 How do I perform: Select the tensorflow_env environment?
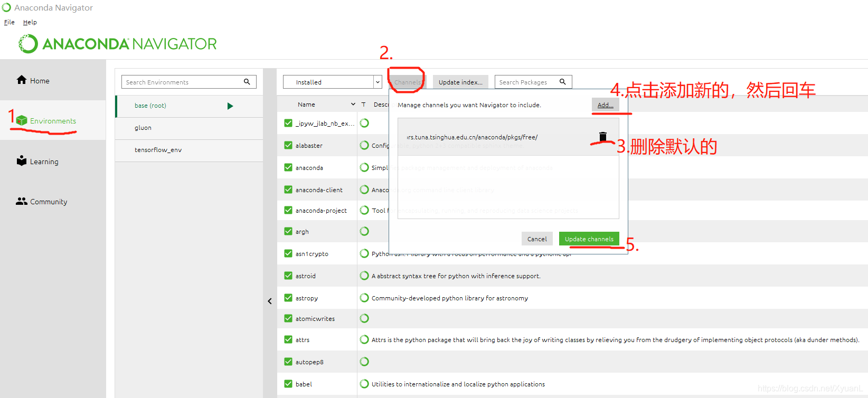[x=189, y=150]
